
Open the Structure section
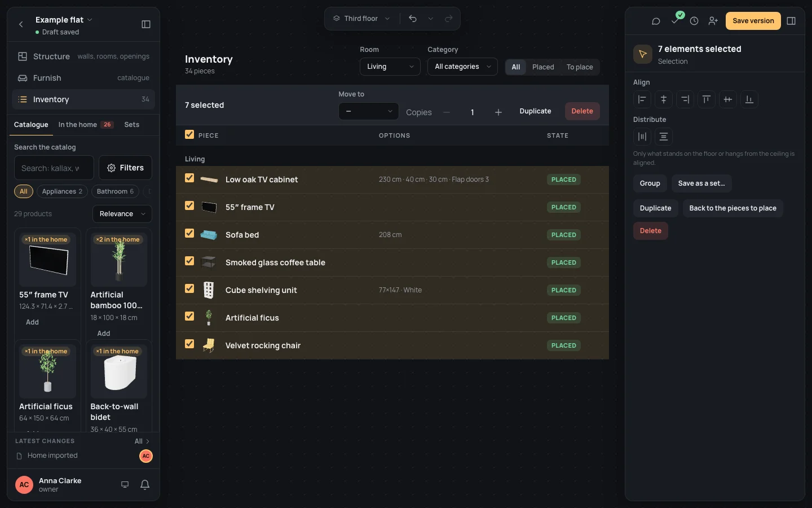tap(83, 56)
